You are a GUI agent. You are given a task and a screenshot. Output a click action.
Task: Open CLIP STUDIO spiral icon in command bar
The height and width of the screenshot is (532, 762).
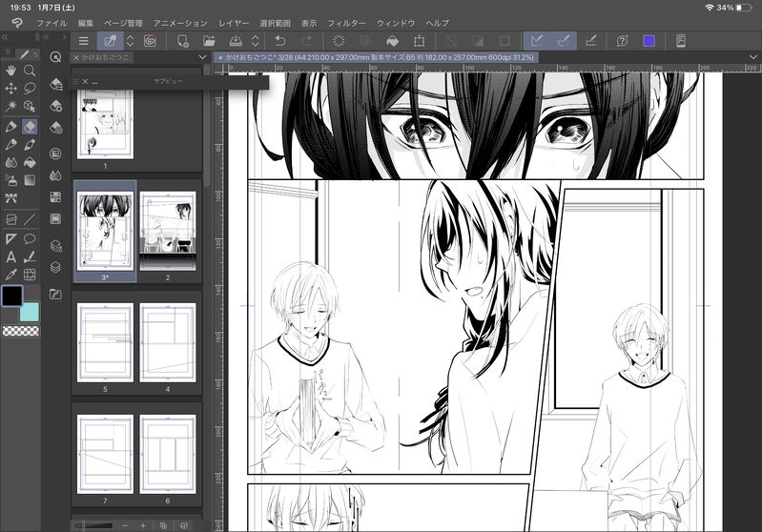pos(150,41)
